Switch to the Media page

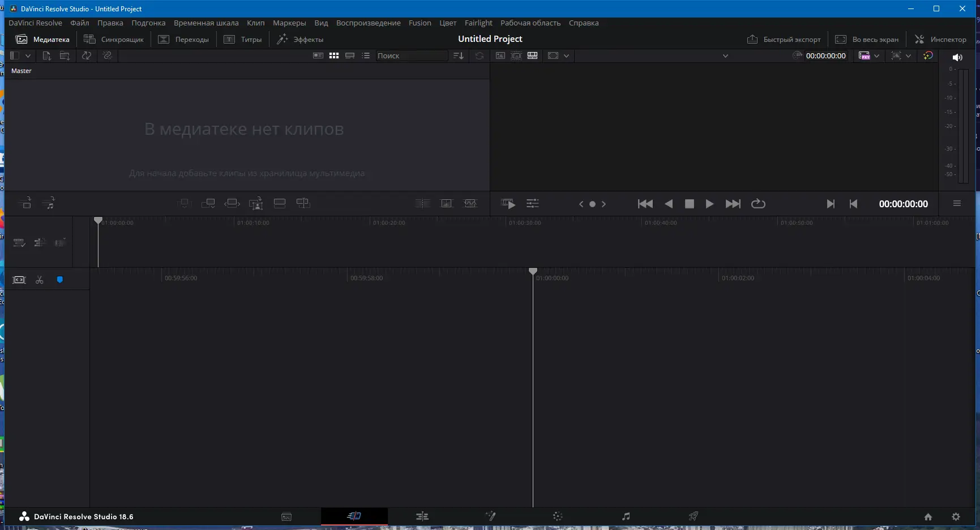click(287, 516)
